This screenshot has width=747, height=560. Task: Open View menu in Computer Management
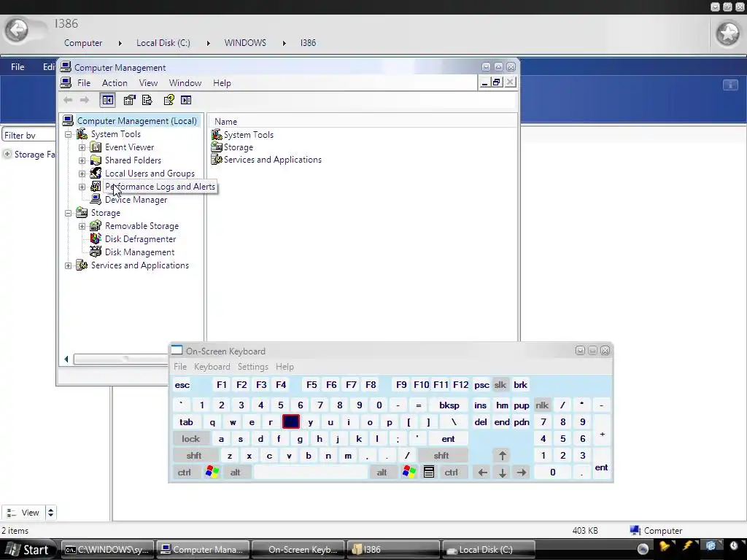tap(148, 83)
